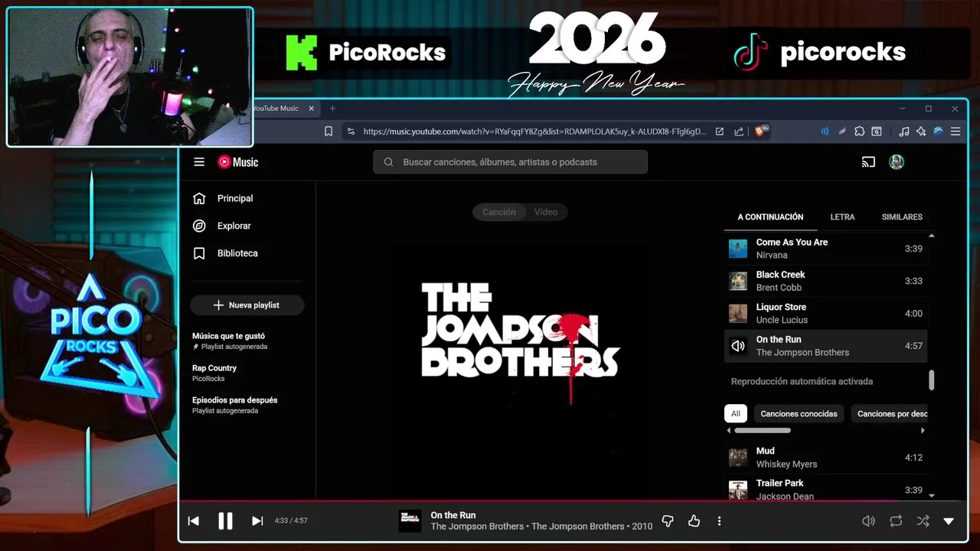
Task: Play 'Come As You Are' by Nirvana
Action: coord(825,248)
